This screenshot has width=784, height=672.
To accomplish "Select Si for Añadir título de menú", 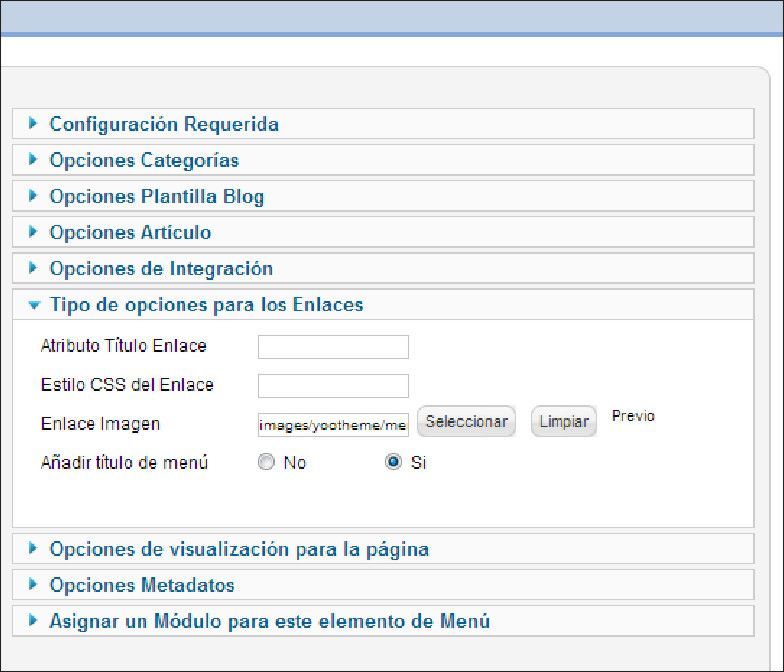I will pos(394,462).
